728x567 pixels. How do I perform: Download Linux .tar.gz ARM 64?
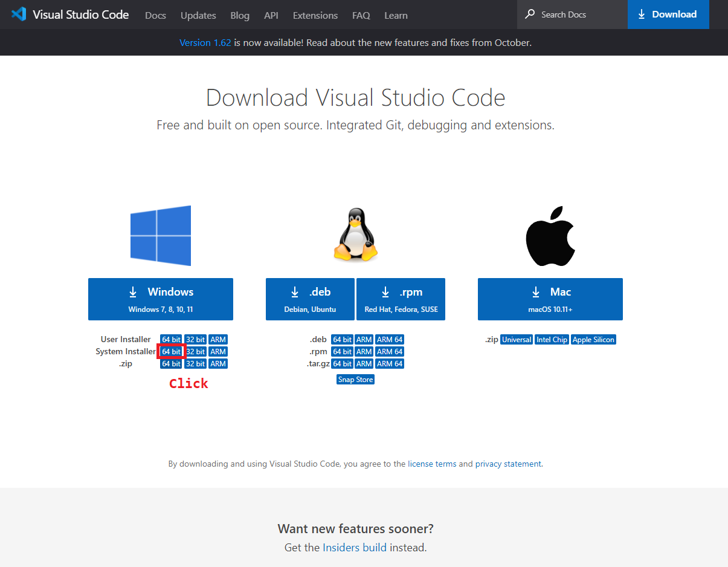point(390,364)
